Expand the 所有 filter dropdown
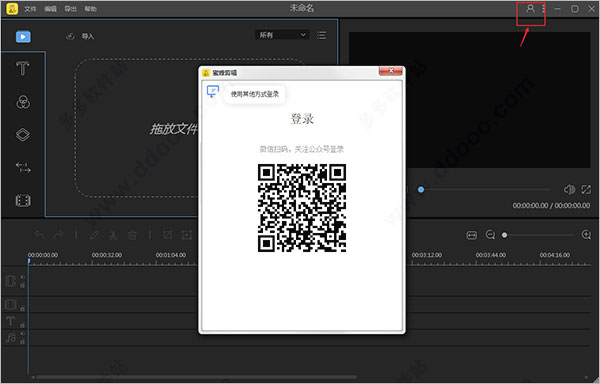Viewport: 600px width, 384px height. 282,35
